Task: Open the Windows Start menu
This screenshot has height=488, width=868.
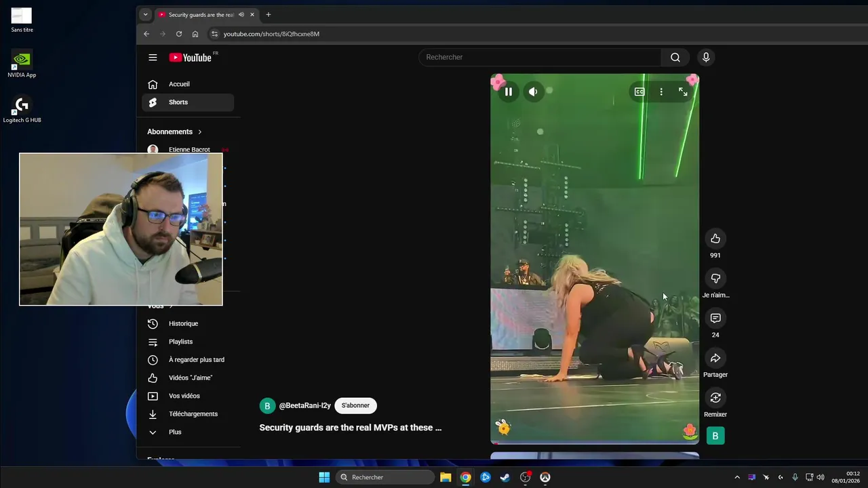Action: click(324, 477)
